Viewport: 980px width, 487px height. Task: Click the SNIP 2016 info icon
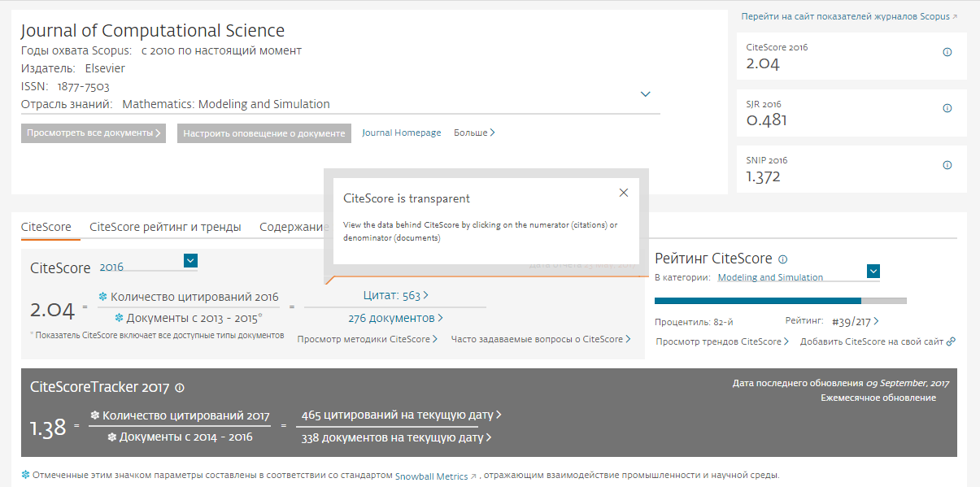(x=947, y=164)
